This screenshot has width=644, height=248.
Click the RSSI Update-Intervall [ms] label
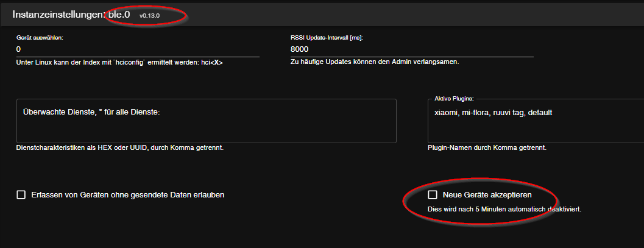point(327,37)
